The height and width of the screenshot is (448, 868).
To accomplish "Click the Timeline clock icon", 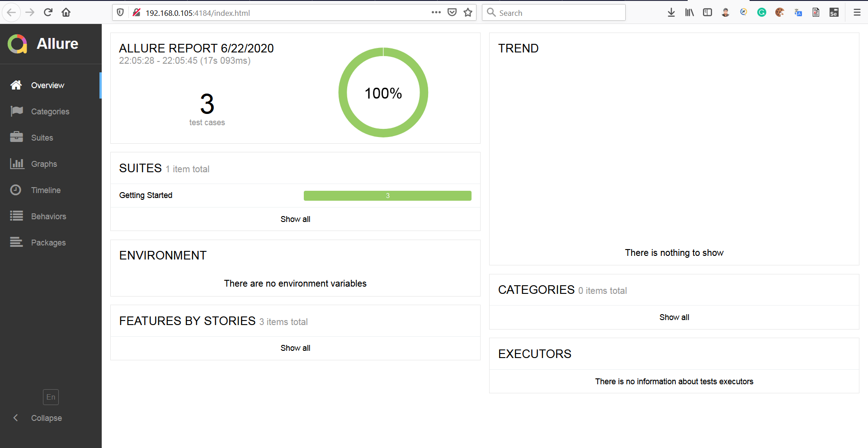I will click(16, 190).
